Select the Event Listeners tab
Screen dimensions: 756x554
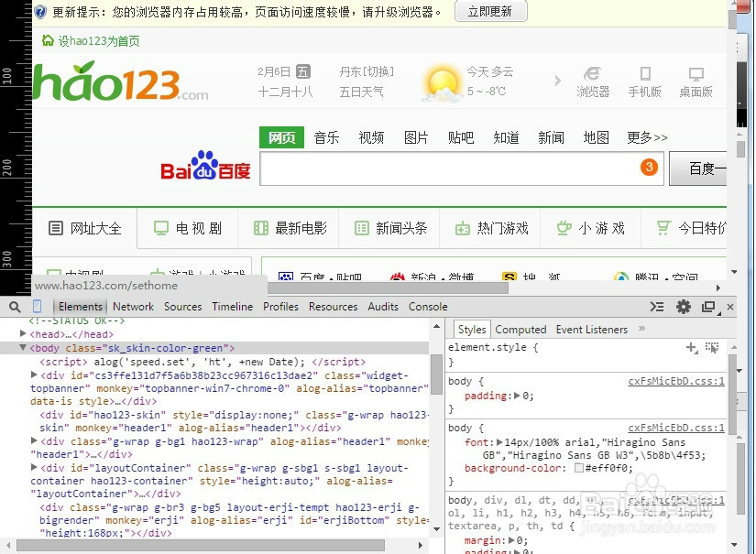point(592,330)
